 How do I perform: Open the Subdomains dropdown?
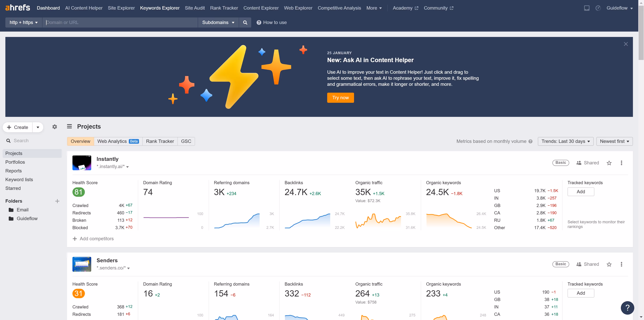[218, 22]
